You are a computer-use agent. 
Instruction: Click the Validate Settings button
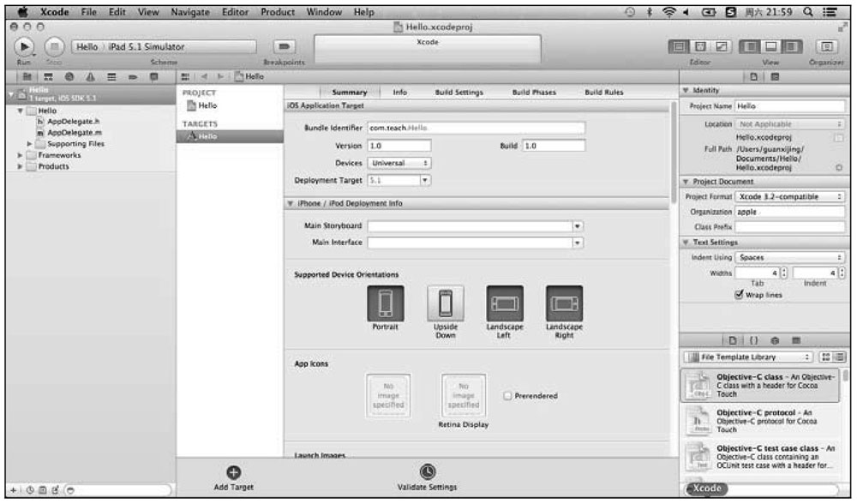point(427,478)
